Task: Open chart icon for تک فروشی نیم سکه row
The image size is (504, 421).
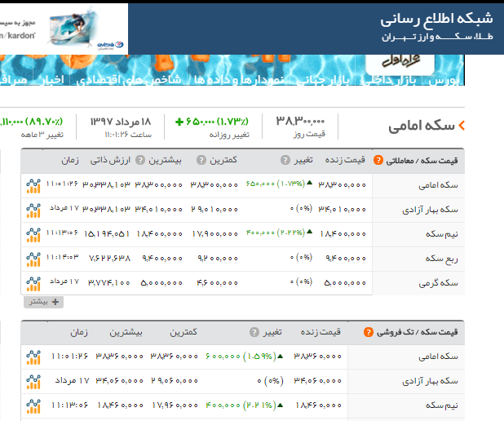Action: [33, 406]
